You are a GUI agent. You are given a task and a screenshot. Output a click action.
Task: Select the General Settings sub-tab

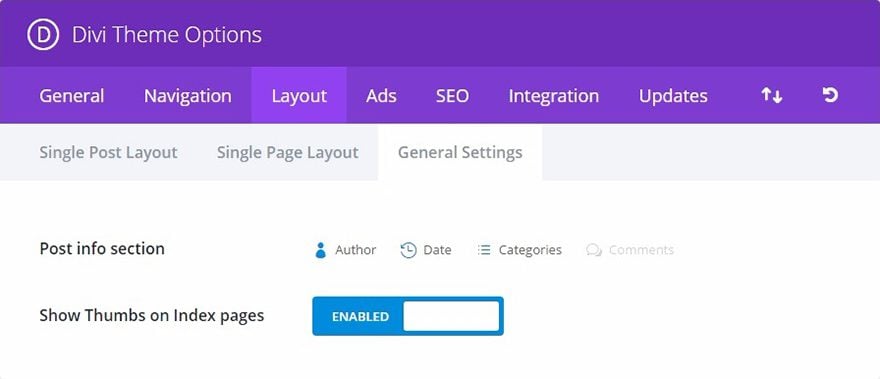click(460, 153)
